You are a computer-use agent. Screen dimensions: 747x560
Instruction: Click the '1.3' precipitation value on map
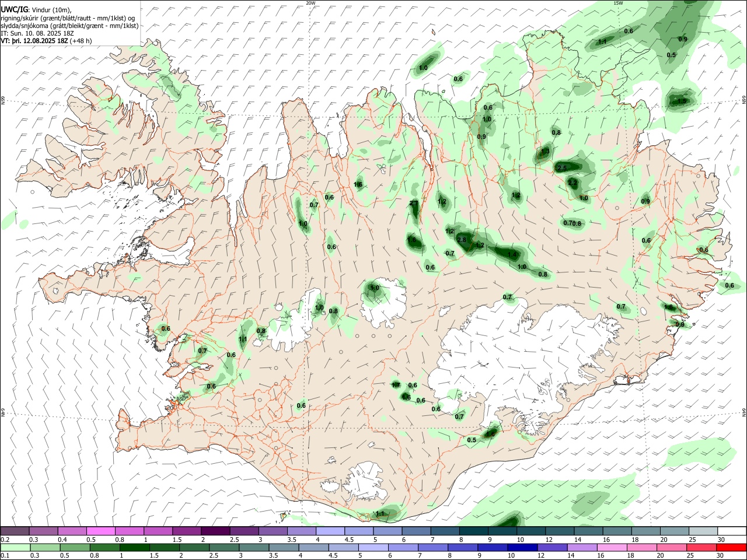point(545,151)
